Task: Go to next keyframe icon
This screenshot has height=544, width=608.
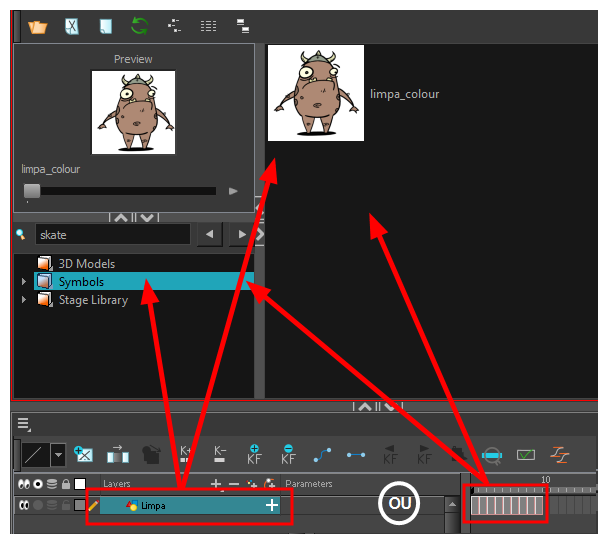Action: coord(424,454)
